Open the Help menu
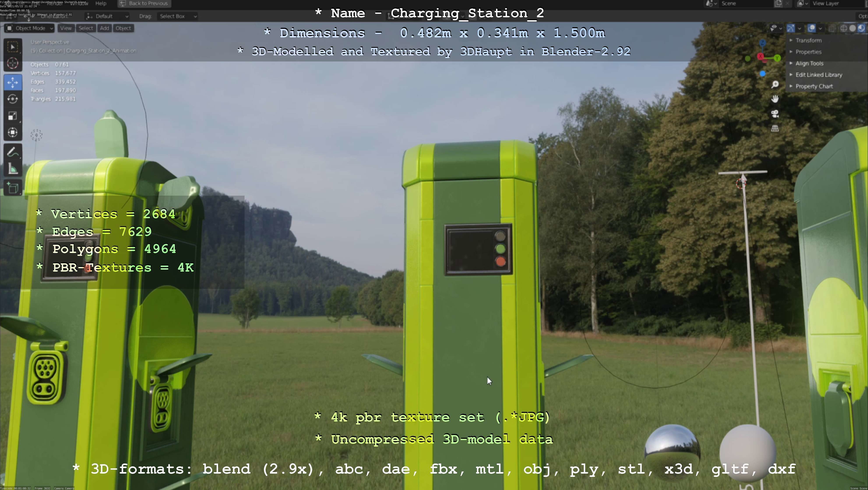The image size is (868, 490). click(101, 3)
